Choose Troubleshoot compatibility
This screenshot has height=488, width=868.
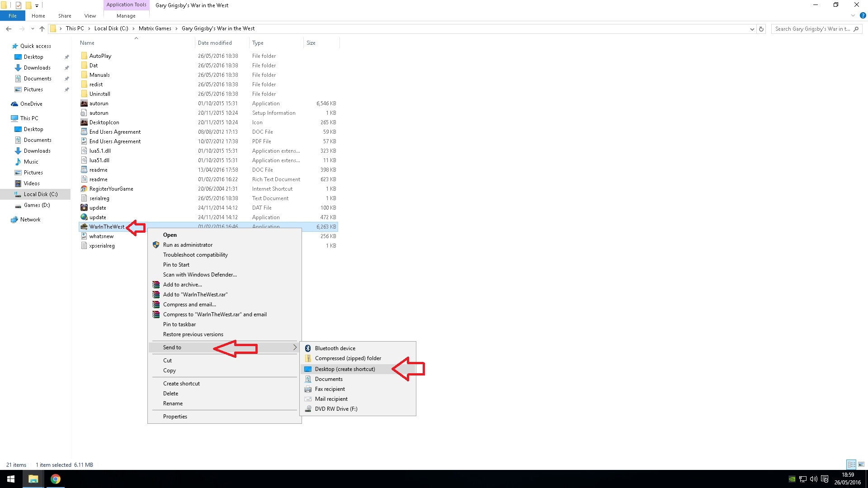tap(195, 255)
